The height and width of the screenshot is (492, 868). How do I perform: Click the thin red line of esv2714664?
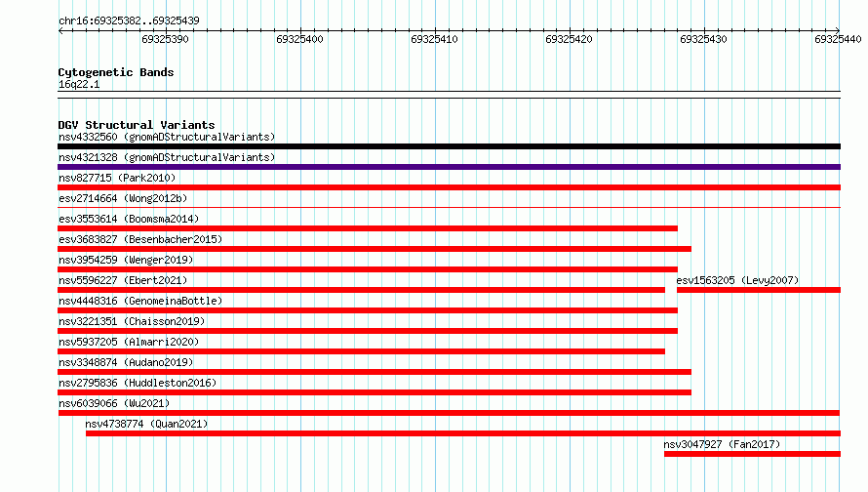449,207
